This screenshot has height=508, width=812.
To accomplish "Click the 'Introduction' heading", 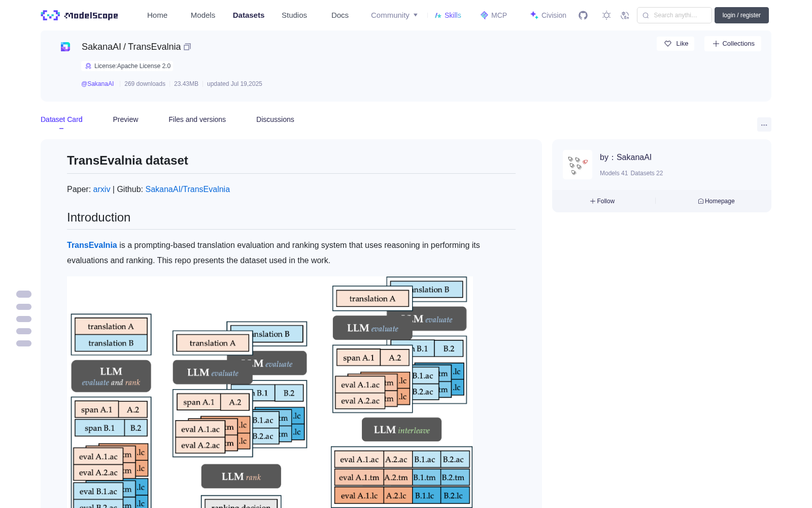I will coord(98,217).
